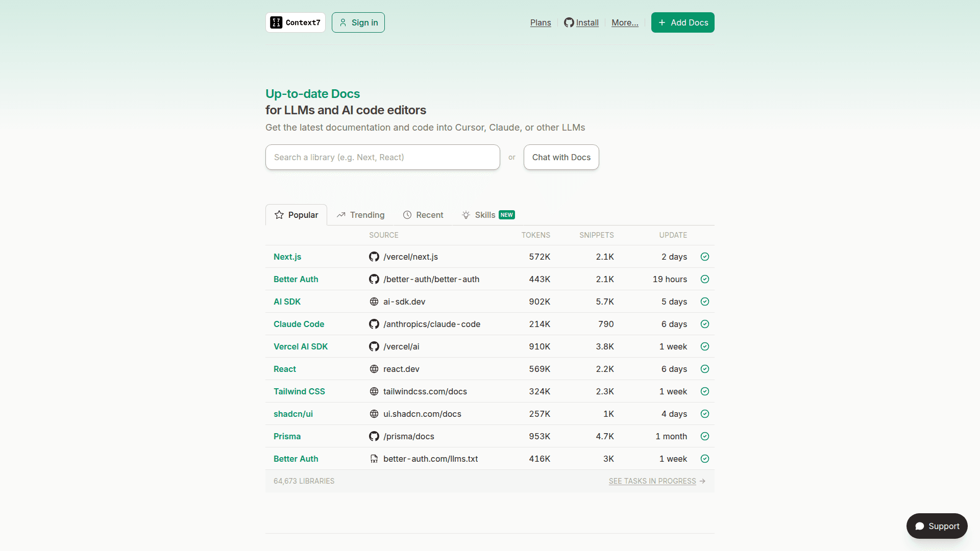Click the Chat with Docs button
This screenshot has height=551, width=980.
click(561, 157)
